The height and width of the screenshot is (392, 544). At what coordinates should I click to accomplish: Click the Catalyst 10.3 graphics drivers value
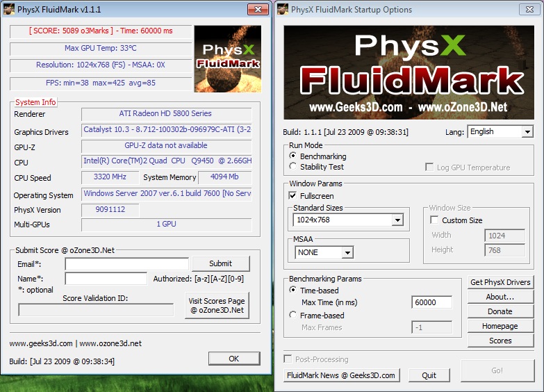click(167, 129)
